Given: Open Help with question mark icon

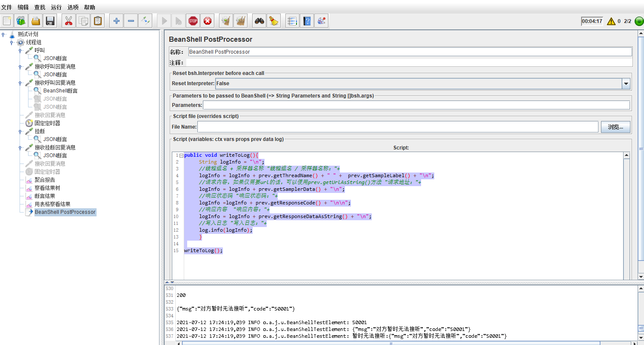Looking at the screenshot, I should click(307, 21).
